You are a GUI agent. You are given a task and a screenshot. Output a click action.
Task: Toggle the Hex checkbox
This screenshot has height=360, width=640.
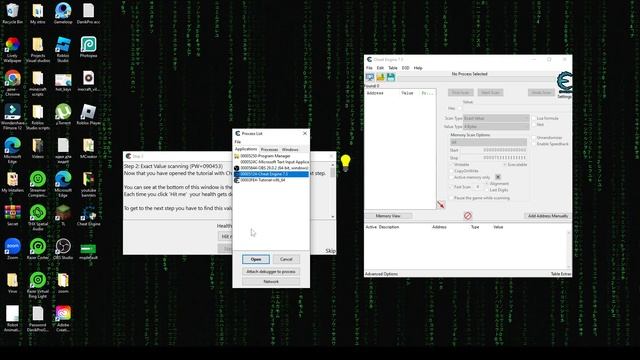460,108
